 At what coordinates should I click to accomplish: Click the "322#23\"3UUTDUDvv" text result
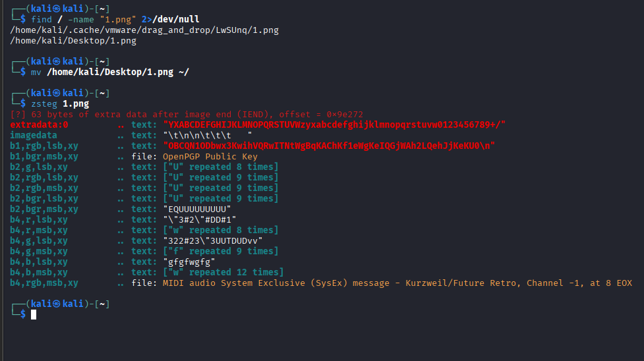coord(213,240)
